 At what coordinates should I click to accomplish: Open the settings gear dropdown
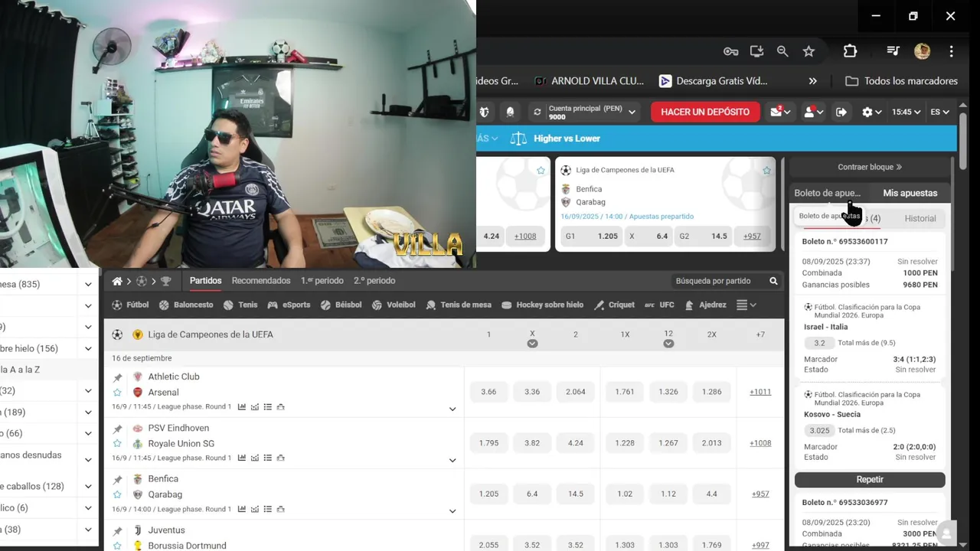871,112
